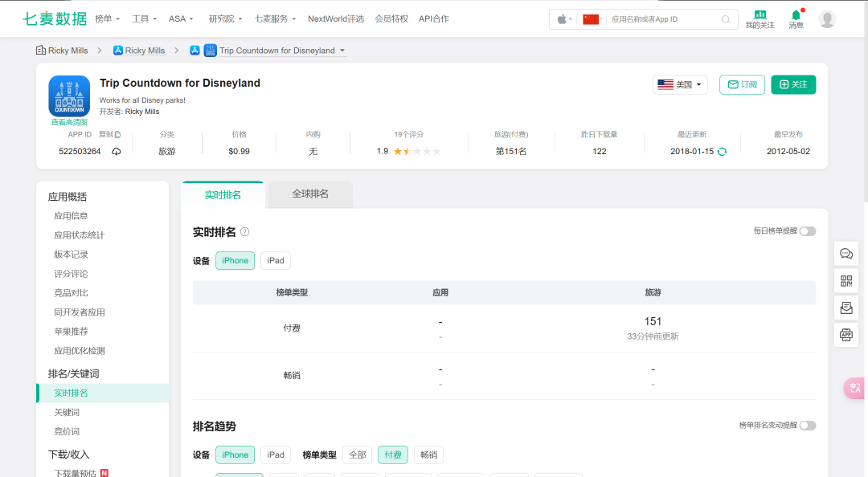This screenshot has height=477, width=868.
Task: Click the red N badge by 下载量预估
Action: pyautogui.click(x=104, y=473)
